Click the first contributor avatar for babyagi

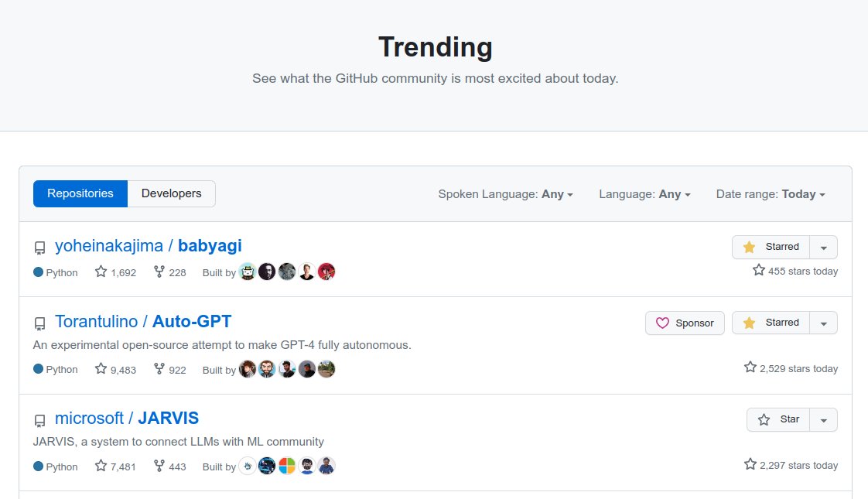[248, 272]
